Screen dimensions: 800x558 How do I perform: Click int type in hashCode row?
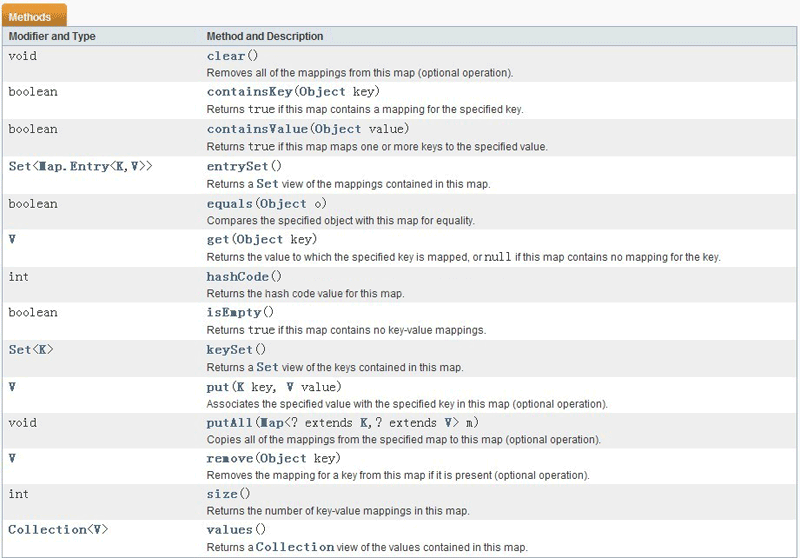point(18,277)
